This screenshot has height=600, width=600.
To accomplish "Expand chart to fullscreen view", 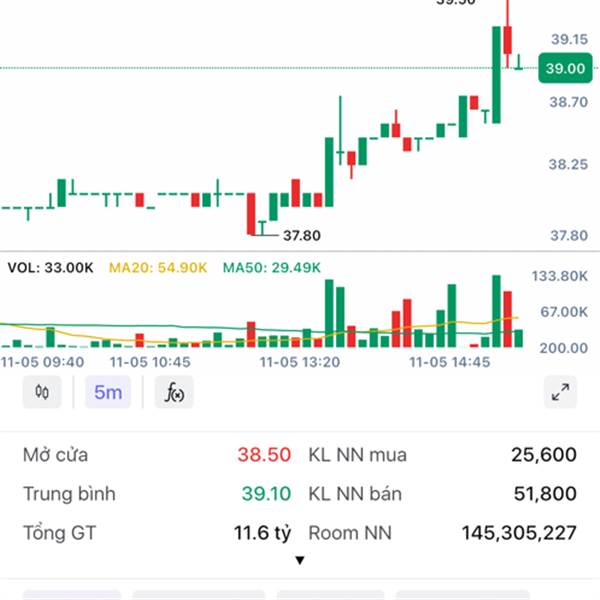I will (x=560, y=392).
